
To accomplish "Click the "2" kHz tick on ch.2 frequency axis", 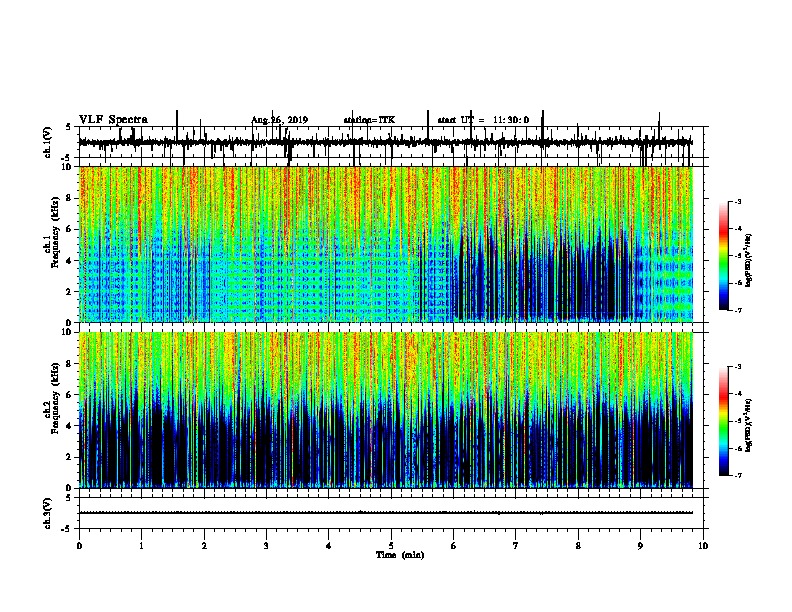I will [70, 457].
